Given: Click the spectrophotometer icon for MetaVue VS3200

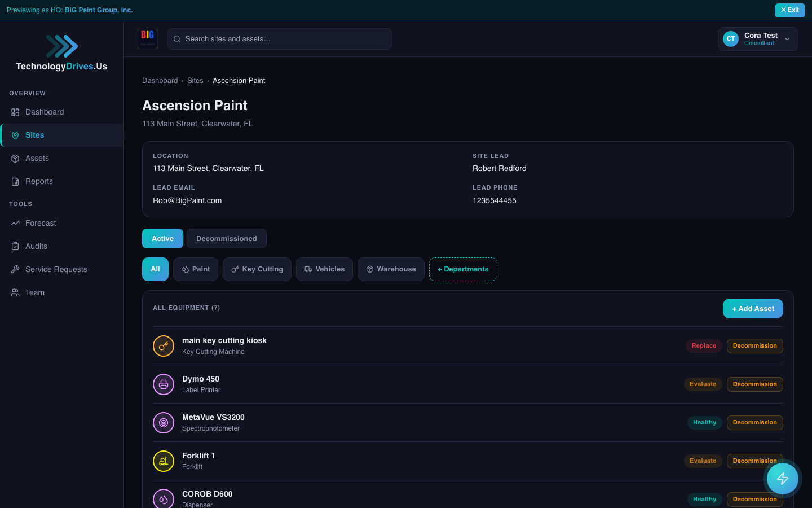Looking at the screenshot, I should [164, 423].
